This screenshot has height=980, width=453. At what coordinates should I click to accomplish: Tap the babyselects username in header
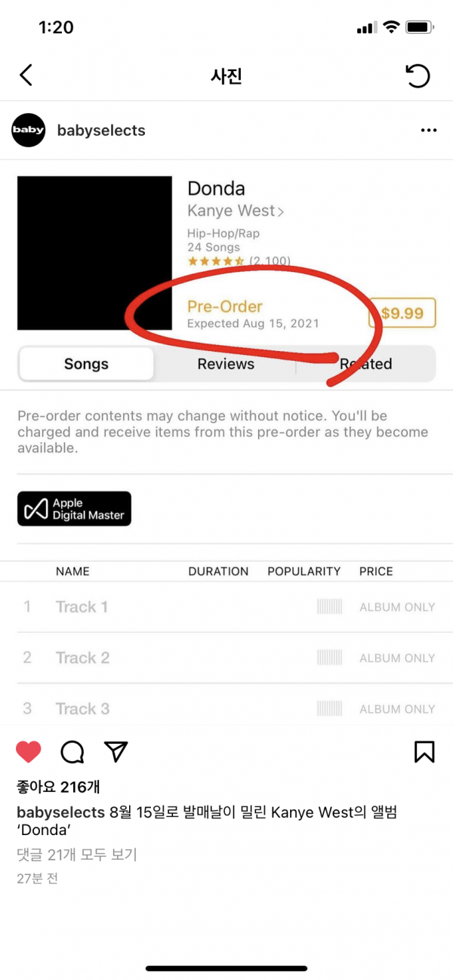pos(101,131)
